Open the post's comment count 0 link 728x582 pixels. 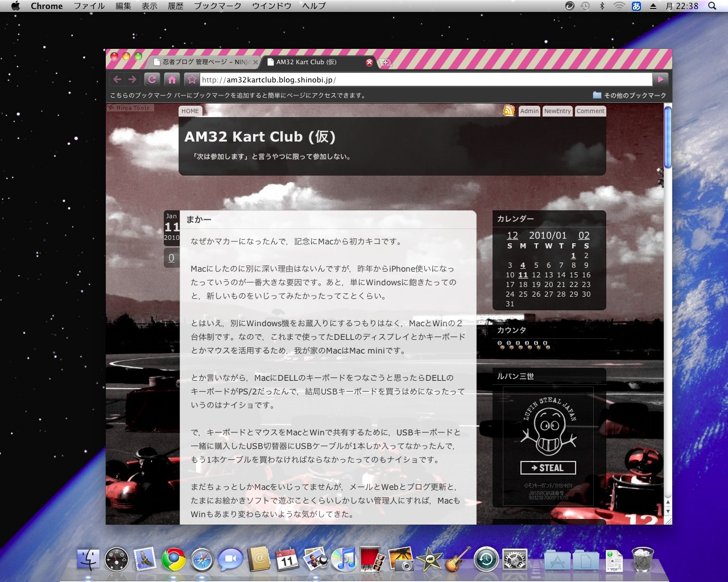point(171,258)
